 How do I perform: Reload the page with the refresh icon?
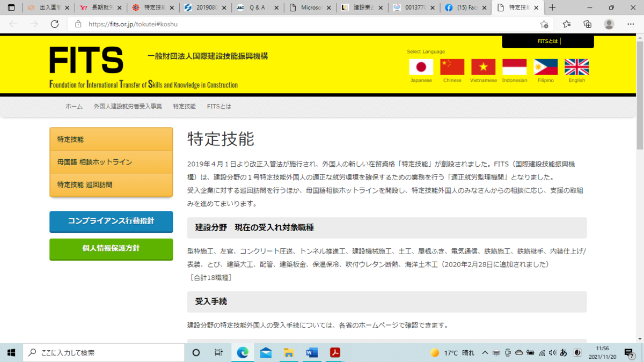[54, 24]
